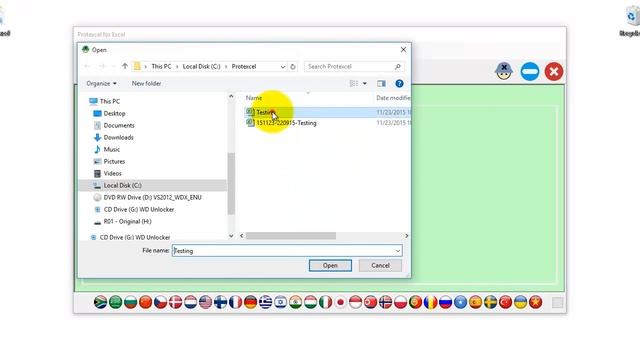Go up one folder level
Image resolution: width=640 pixels, height=360 pixels.
click(125, 66)
